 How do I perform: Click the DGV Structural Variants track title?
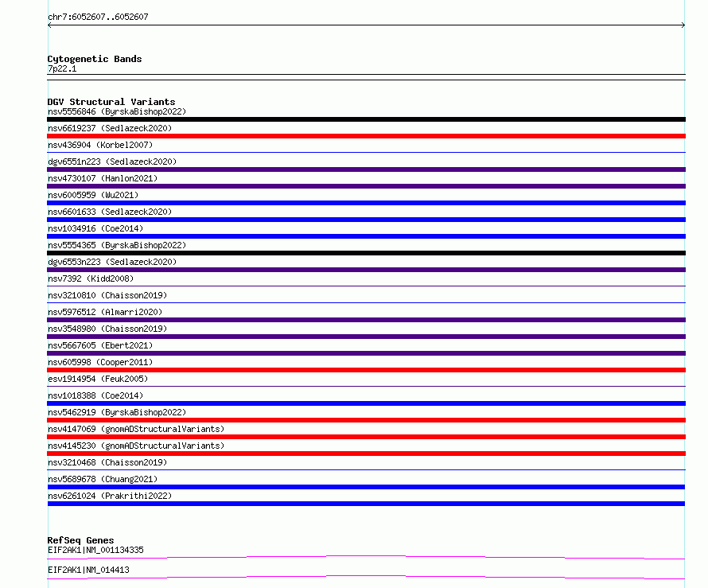point(111,102)
